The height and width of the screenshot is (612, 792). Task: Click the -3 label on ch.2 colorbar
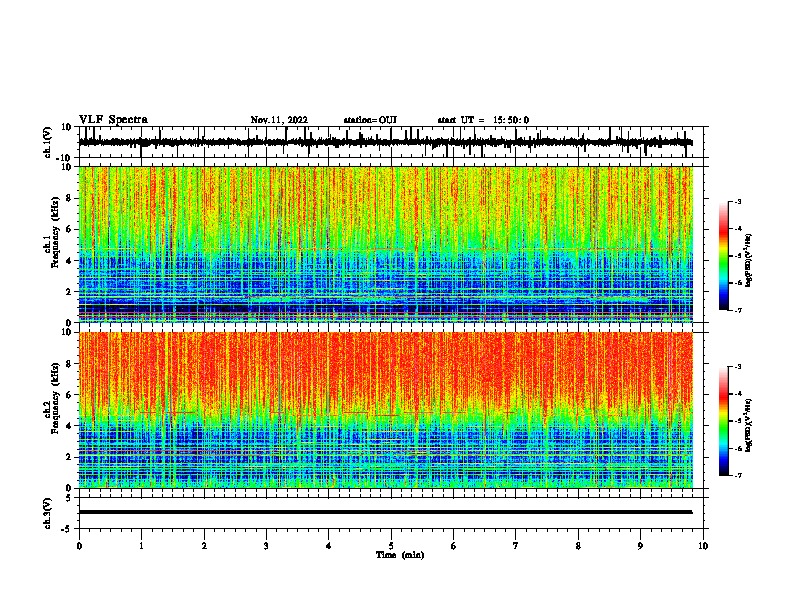738,367
